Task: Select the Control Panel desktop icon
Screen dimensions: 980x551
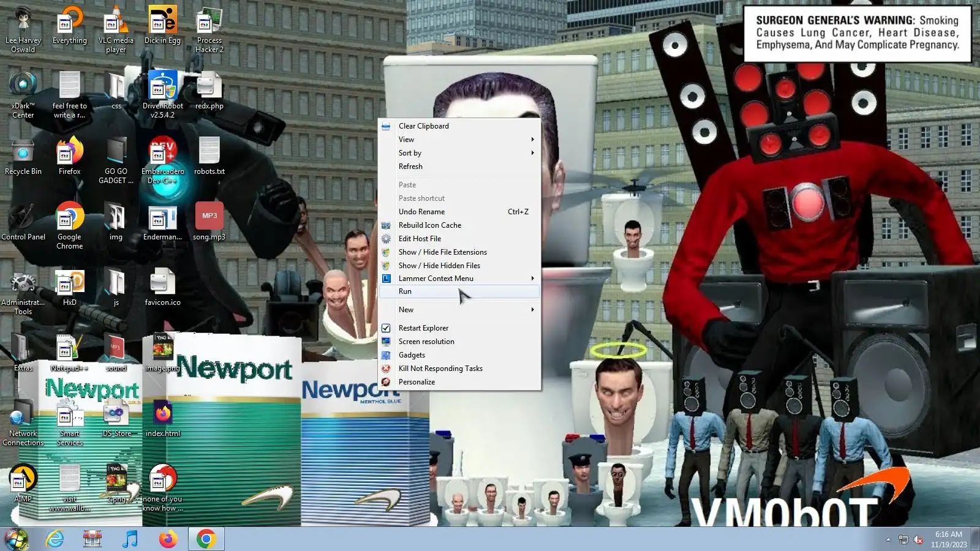Action: pyautogui.click(x=23, y=222)
